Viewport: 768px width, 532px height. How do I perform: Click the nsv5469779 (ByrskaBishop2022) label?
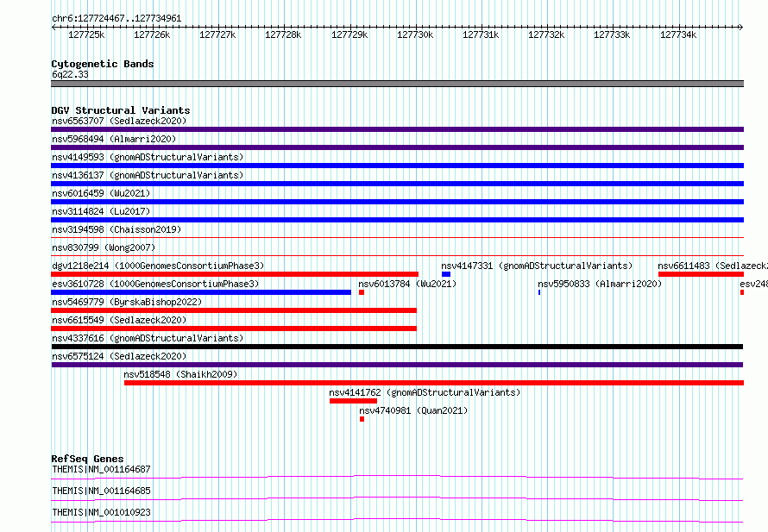click(x=127, y=302)
